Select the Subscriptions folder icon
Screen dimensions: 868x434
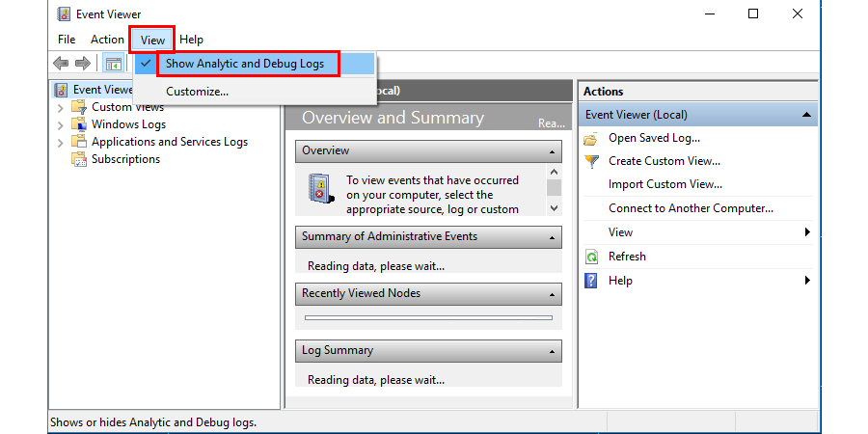point(79,159)
